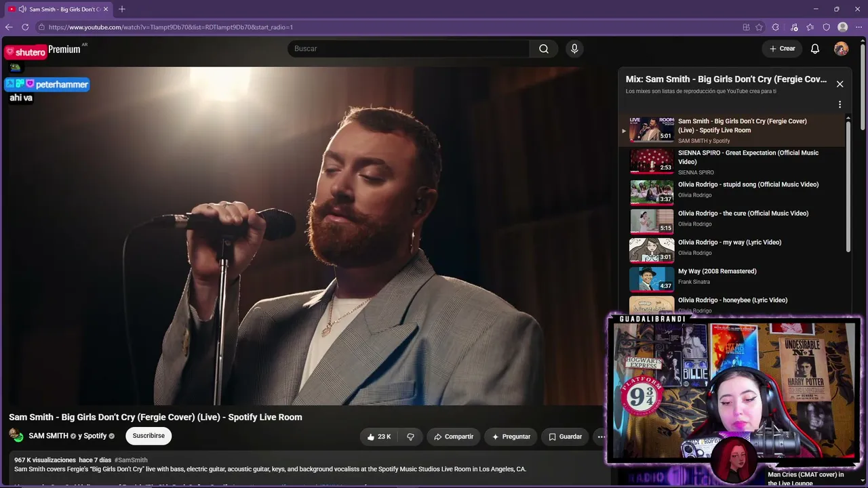The width and height of the screenshot is (868, 488).
Task: Open the Mix playlist three-dot options menu
Action: pos(840,104)
